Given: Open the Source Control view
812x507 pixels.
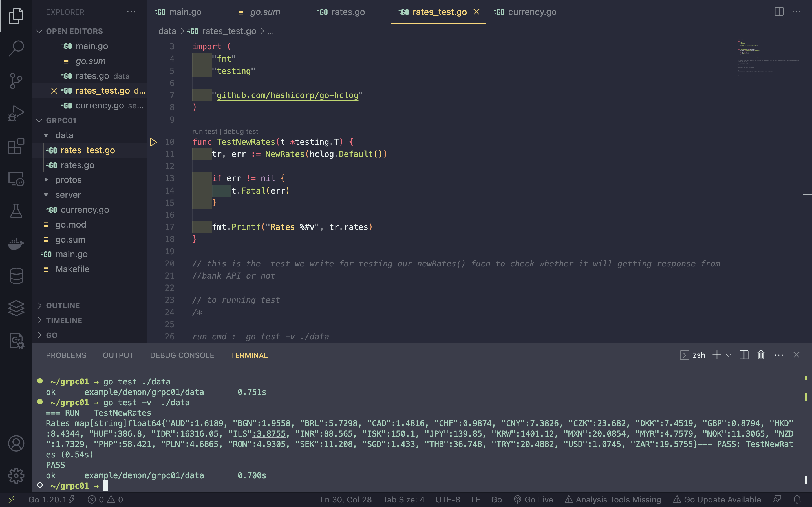Looking at the screenshot, I should (x=16, y=81).
